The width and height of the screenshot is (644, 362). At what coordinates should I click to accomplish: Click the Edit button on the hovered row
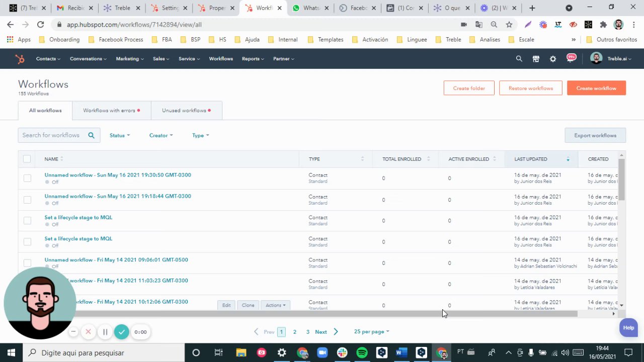coord(226,305)
